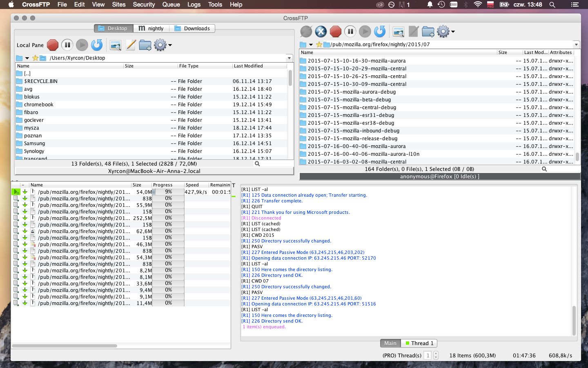Switch to the nightly tab
Screen dimensions: 588x368
click(x=151, y=28)
